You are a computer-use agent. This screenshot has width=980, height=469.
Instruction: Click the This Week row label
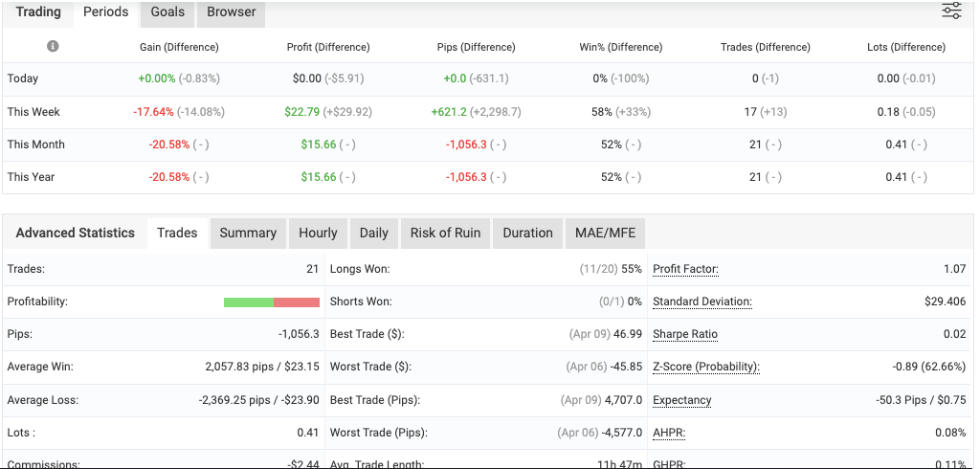pyautogui.click(x=33, y=112)
